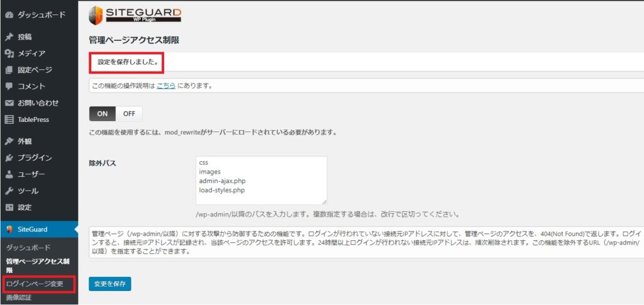Click the person icon beside ユーザー
644x305 pixels.
coord(9,174)
